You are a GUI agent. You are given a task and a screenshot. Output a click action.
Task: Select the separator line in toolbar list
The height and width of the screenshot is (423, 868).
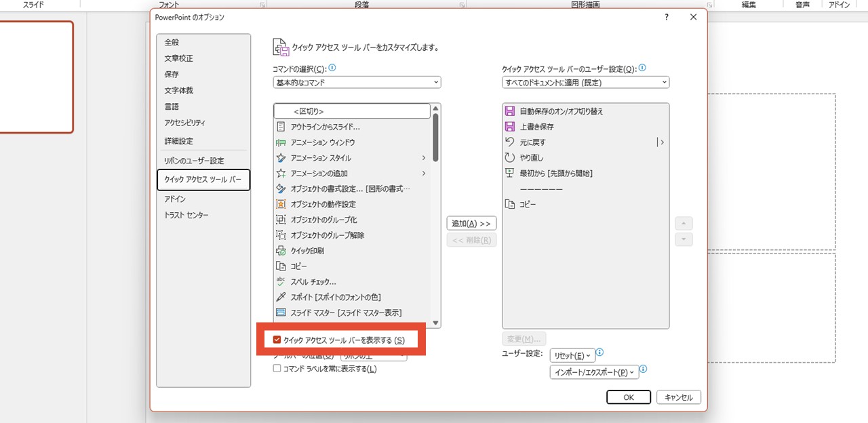pos(586,189)
